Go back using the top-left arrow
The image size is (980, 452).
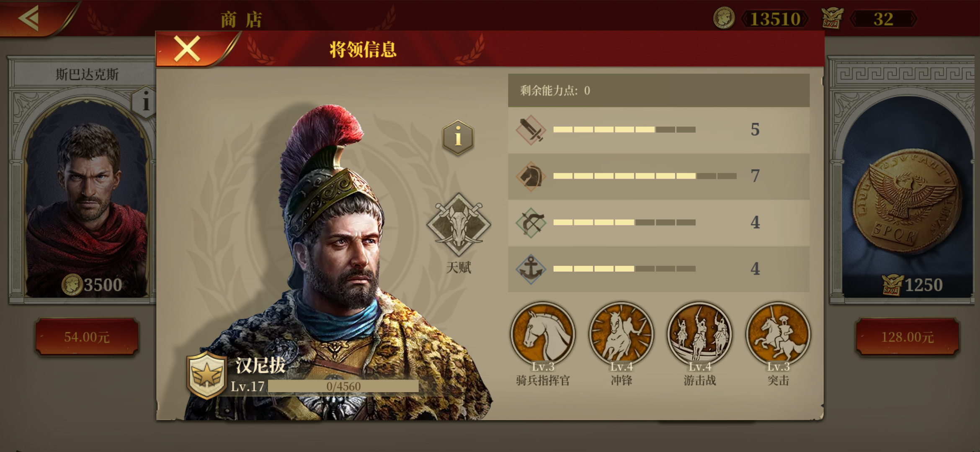[29, 18]
